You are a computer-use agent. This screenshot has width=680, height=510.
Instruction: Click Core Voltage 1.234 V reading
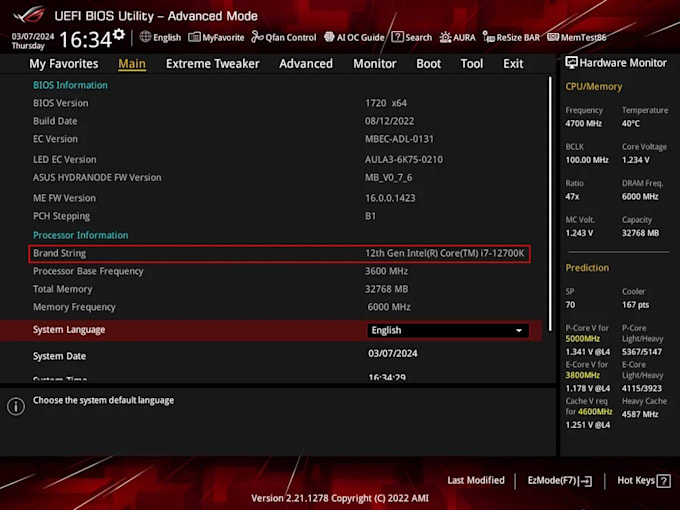635,160
